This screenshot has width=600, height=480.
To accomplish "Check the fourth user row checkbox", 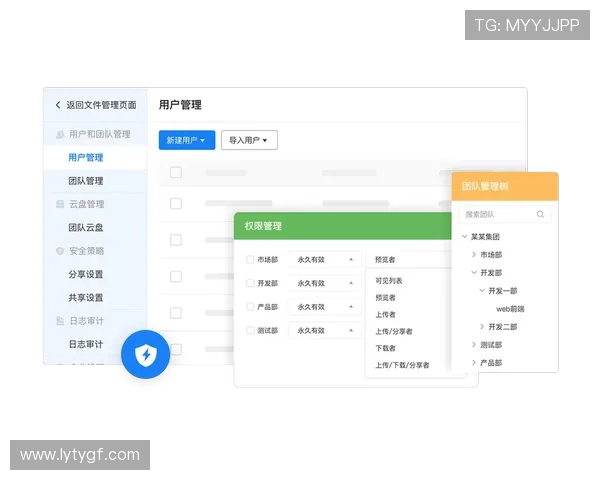I will pos(176,313).
